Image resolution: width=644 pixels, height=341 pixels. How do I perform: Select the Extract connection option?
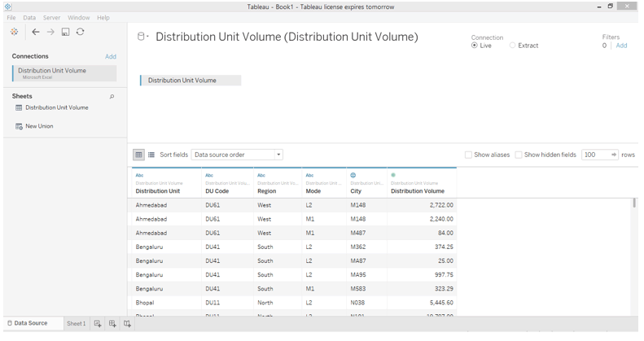click(512, 46)
